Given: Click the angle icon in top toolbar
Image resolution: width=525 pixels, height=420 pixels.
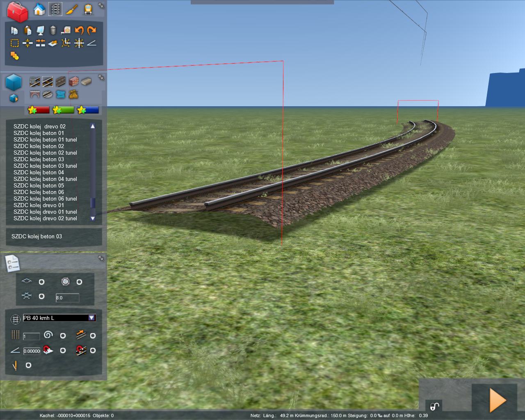Looking at the screenshot, I should (92, 43).
